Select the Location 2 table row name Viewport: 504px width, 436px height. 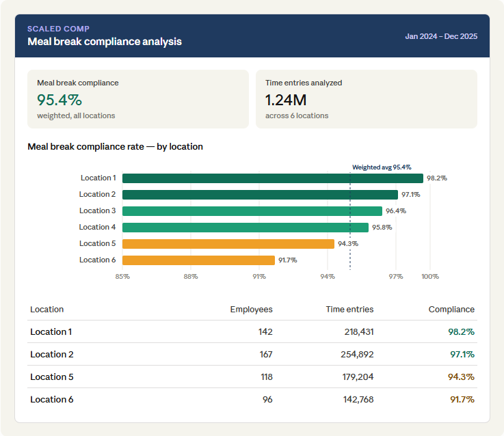(x=52, y=354)
